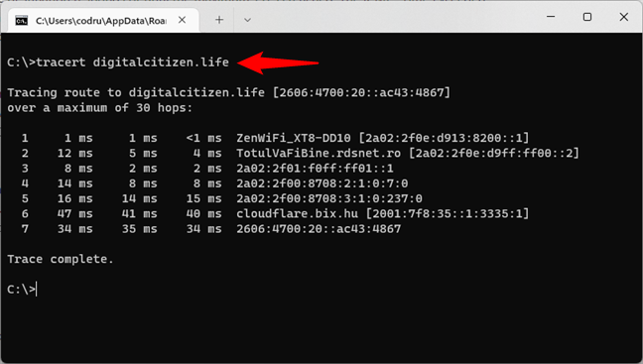Click hop 5 address 2a02:2f00:8708:3:1:0:237:0

pyautogui.click(x=329, y=198)
